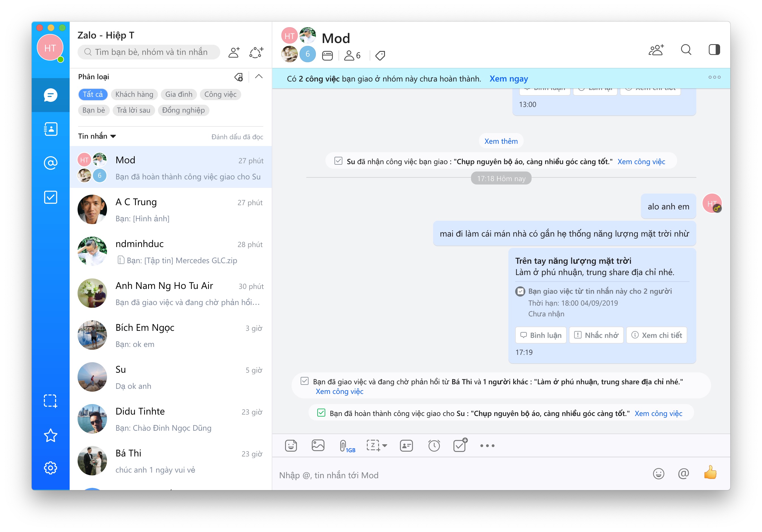The height and width of the screenshot is (532, 762).
Task: Expand older messages with Xem thêm
Action: click(501, 141)
